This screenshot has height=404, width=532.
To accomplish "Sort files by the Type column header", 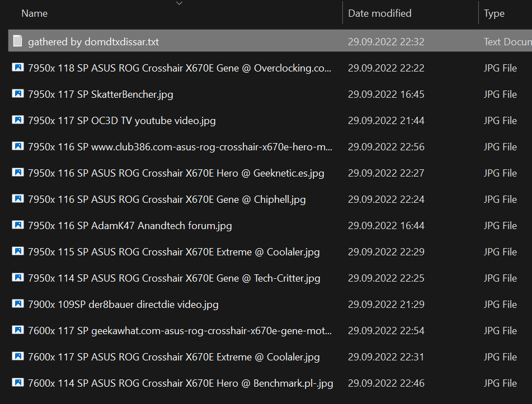I will [494, 13].
